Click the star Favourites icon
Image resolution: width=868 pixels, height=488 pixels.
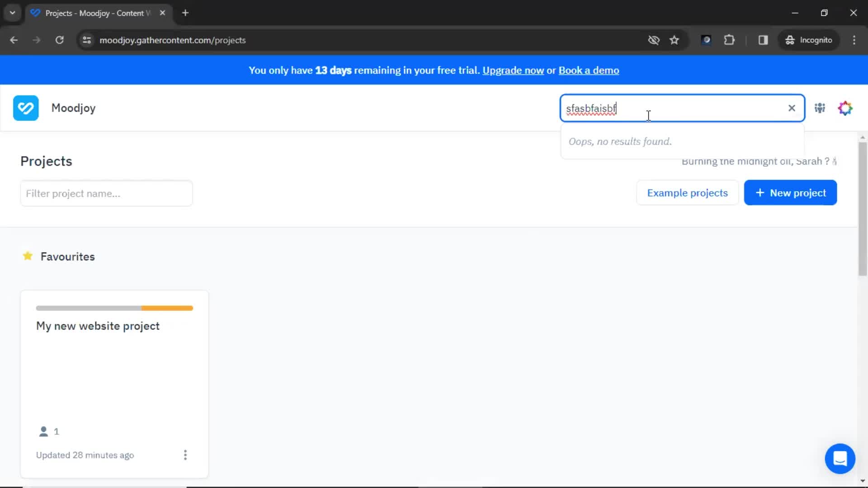[28, 256]
